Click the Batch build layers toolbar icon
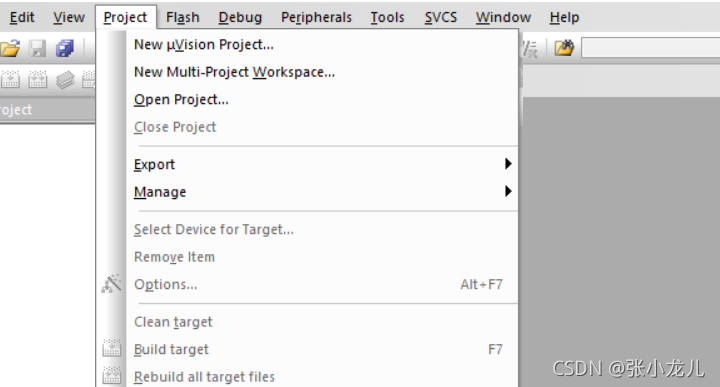 point(65,80)
